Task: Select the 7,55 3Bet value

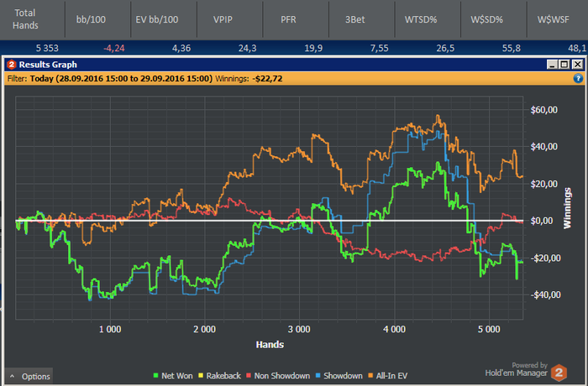Action: 380,48
